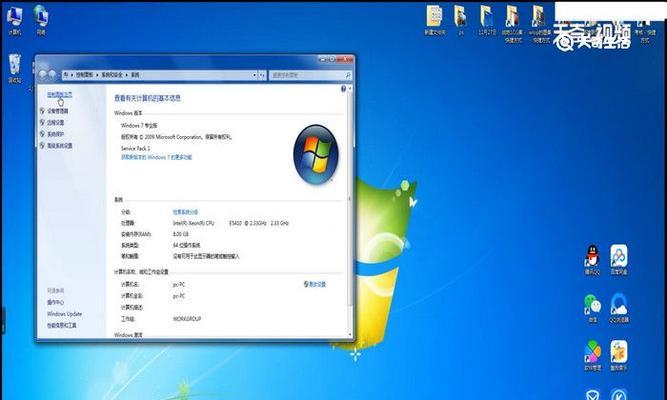667x400 pixels.
Task: Click the round Windows logo in System window
Action: [316, 154]
